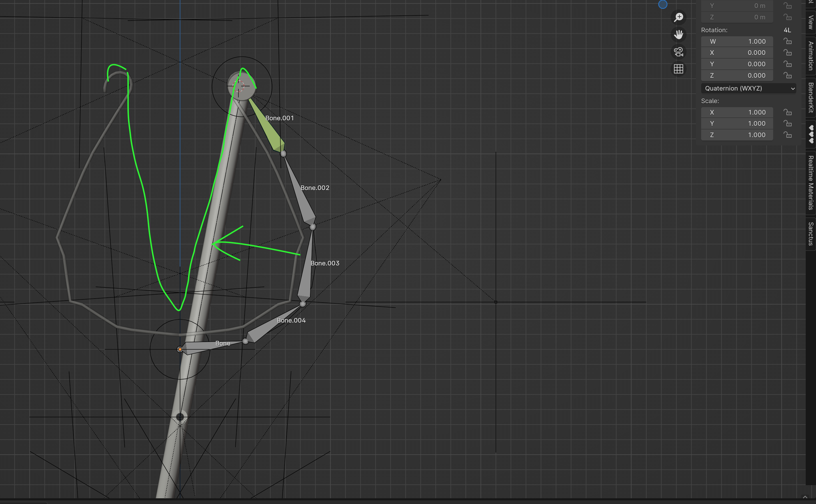
Task: Click the Location Z 0 m field
Action: coord(737,17)
